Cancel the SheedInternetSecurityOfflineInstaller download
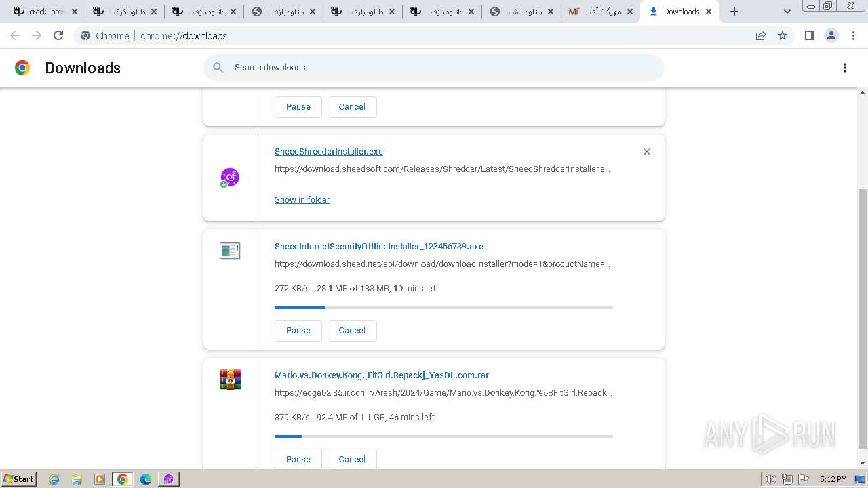Image resolution: width=868 pixels, height=488 pixels. (x=352, y=331)
